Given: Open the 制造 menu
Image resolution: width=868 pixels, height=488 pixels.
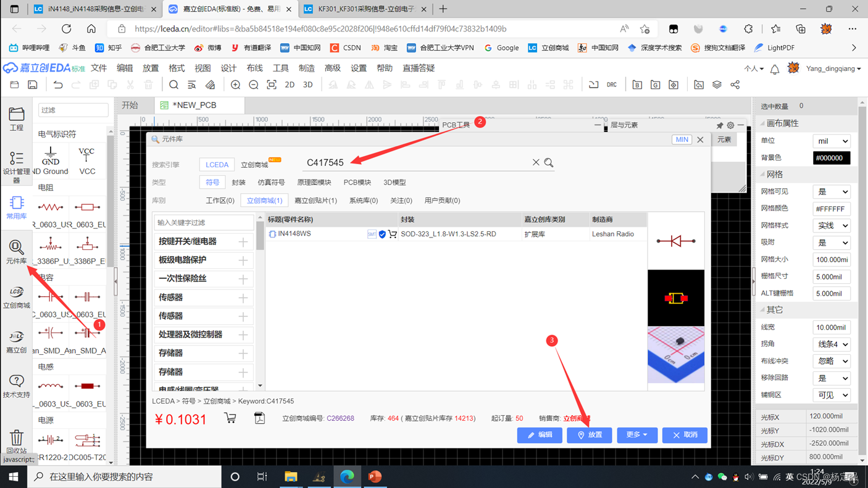Looking at the screenshot, I should 306,68.
